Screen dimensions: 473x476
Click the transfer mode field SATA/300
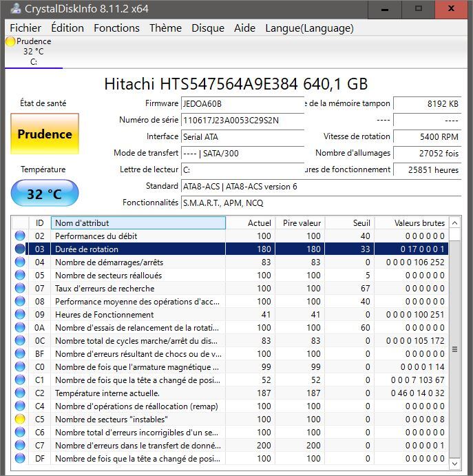pos(243,154)
